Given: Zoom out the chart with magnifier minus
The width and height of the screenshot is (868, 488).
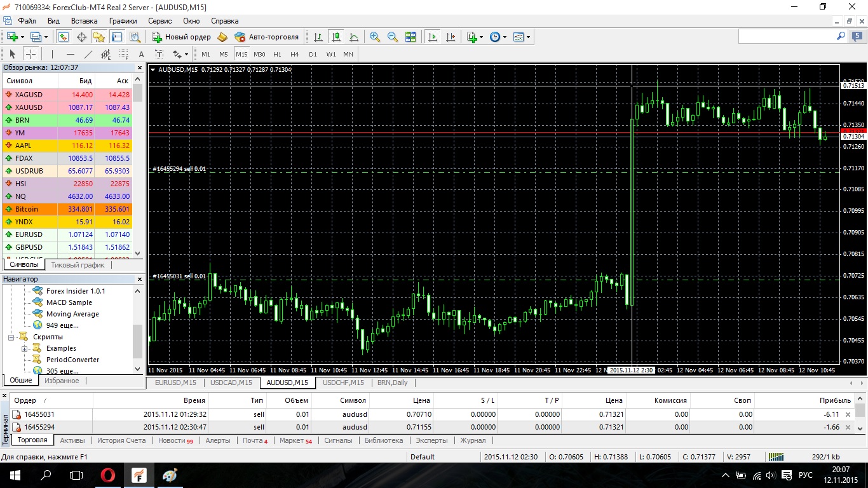Looking at the screenshot, I should [393, 37].
